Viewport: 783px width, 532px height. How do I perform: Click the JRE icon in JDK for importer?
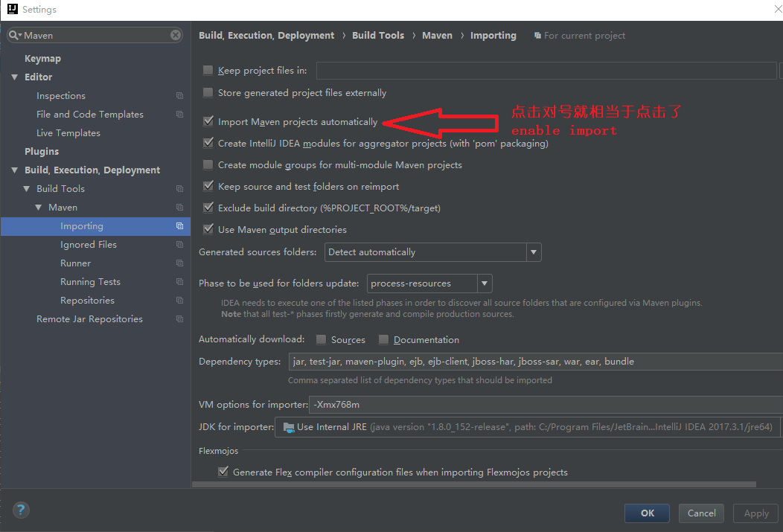pyautogui.click(x=290, y=426)
